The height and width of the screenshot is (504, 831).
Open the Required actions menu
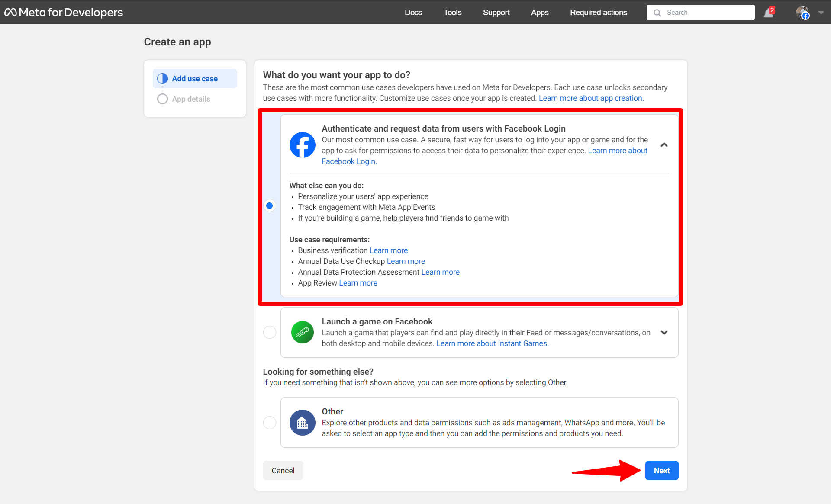(598, 12)
